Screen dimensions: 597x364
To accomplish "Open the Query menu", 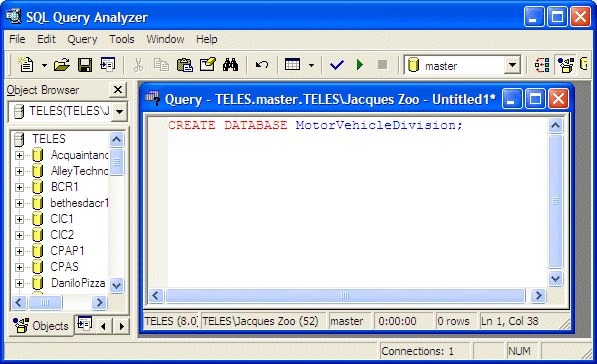I will (82, 39).
